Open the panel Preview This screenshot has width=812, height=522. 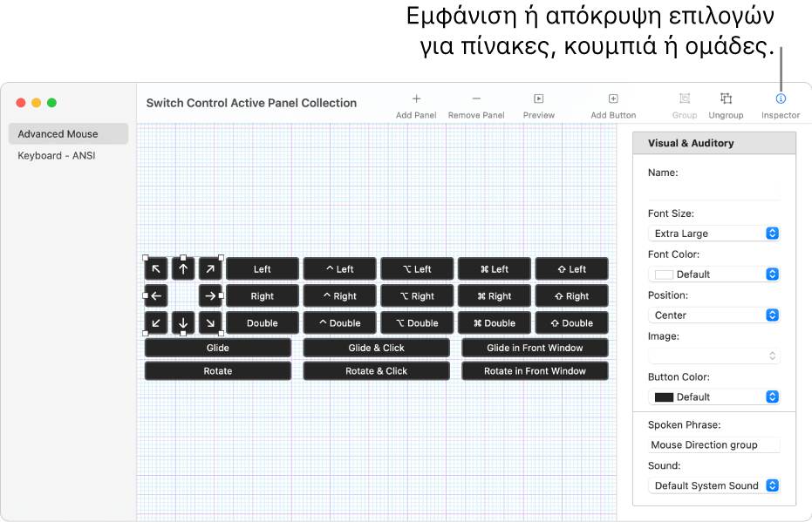tap(539, 98)
